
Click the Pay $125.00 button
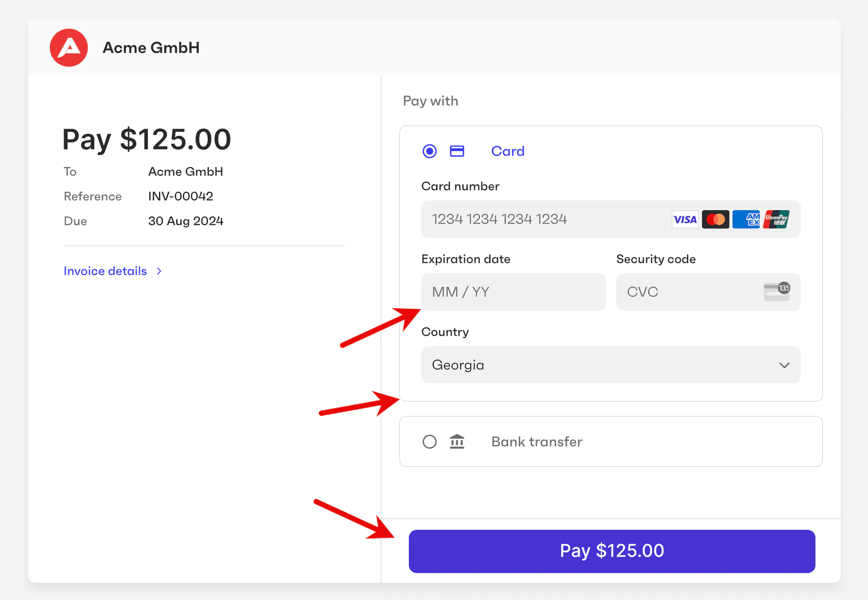(x=611, y=551)
